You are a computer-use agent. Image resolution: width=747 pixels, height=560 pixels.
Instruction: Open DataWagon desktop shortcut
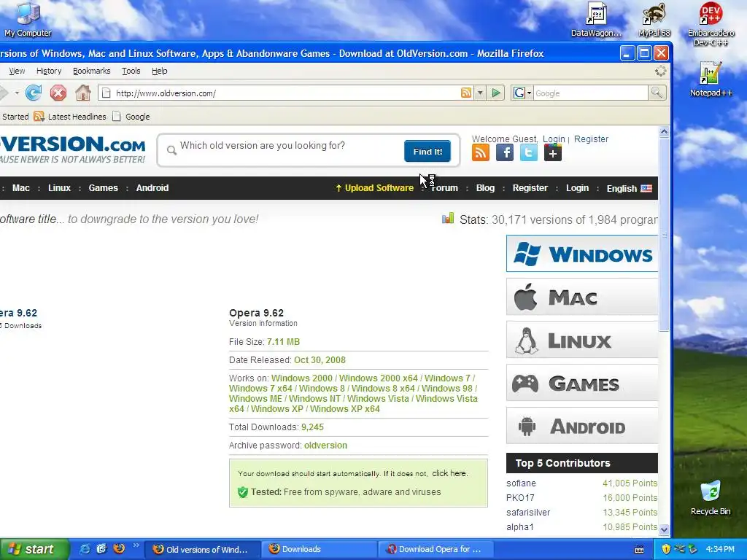(x=596, y=19)
